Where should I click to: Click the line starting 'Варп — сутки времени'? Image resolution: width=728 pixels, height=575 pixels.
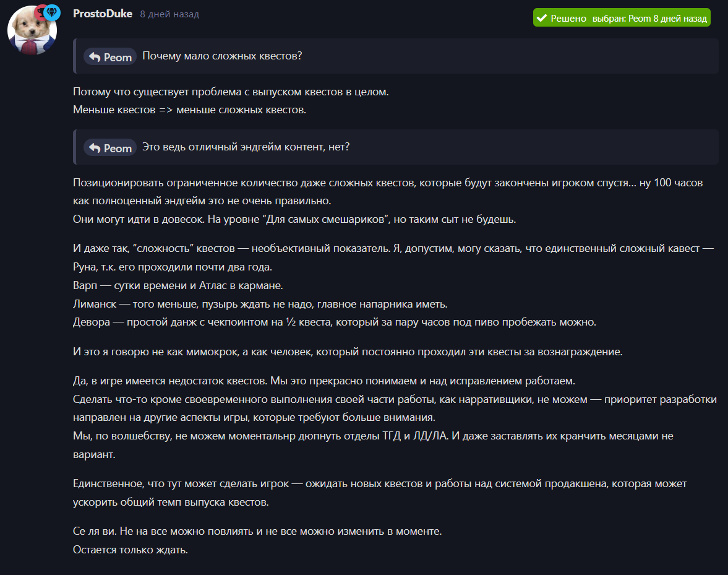178,285
